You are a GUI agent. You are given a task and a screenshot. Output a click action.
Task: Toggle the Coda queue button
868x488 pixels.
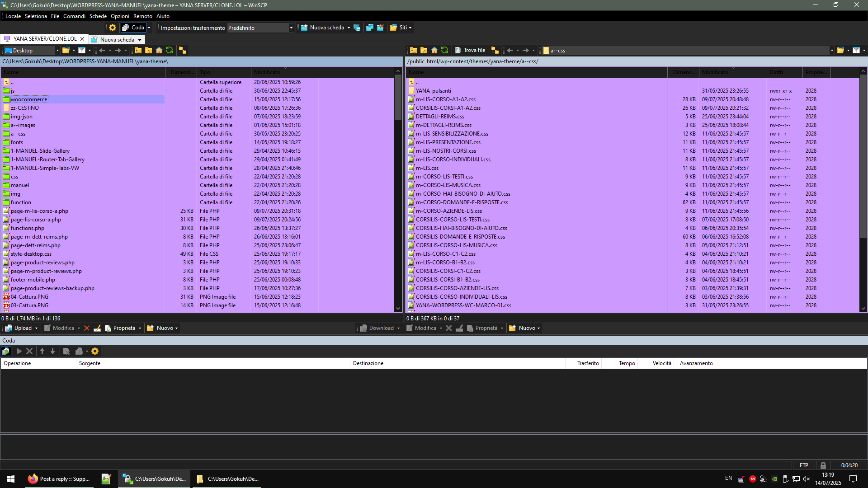[x=133, y=28]
